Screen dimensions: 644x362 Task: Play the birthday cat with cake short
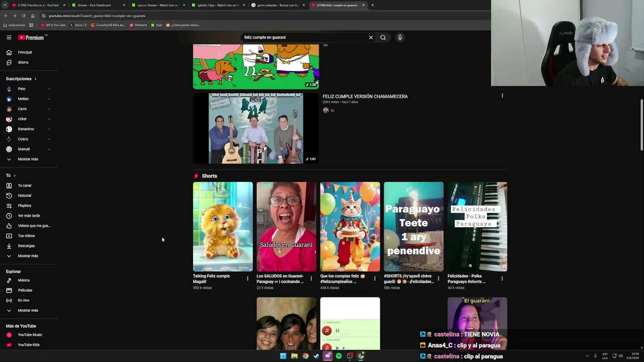click(x=350, y=227)
